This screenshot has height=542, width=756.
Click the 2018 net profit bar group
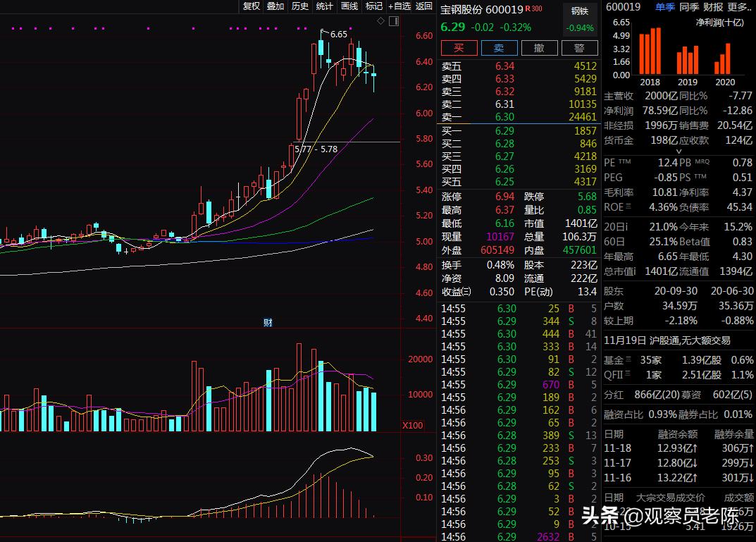(x=650, y=51)
